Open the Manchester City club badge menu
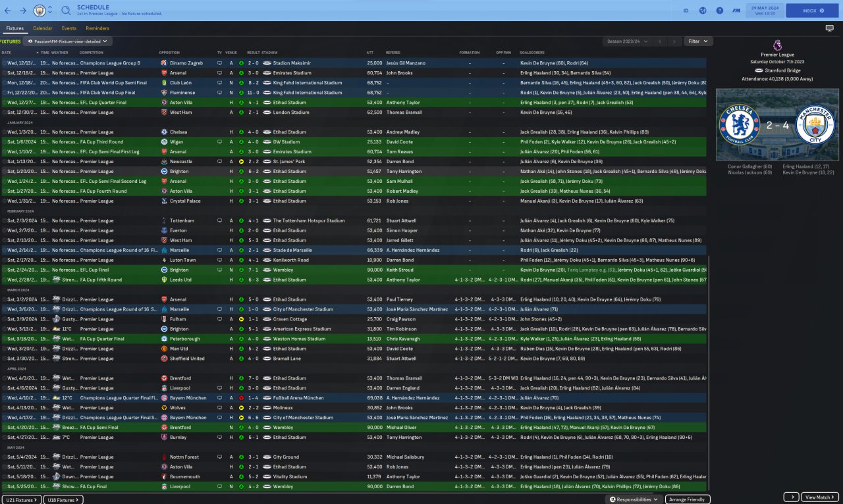The width and height of the screenshot is (843, 504). [40, 11]
